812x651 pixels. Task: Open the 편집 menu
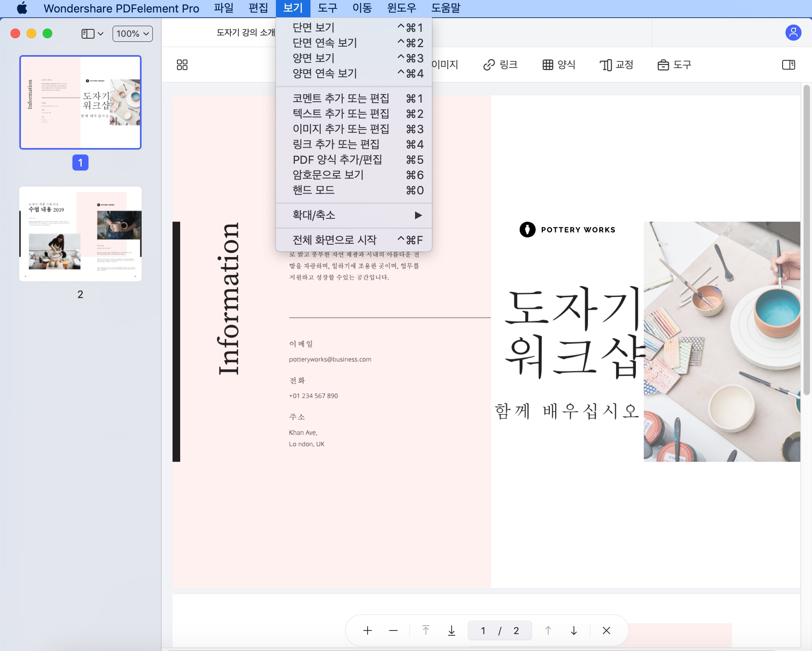[258, 8]
